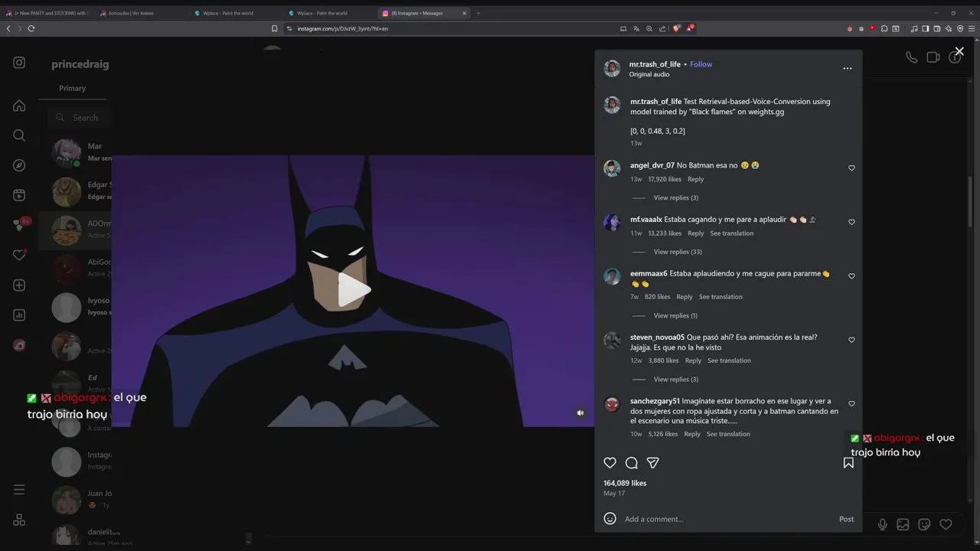980x551 pixels.
Task: Open Reels in Instagram sidebar
Action: point(19,195)
